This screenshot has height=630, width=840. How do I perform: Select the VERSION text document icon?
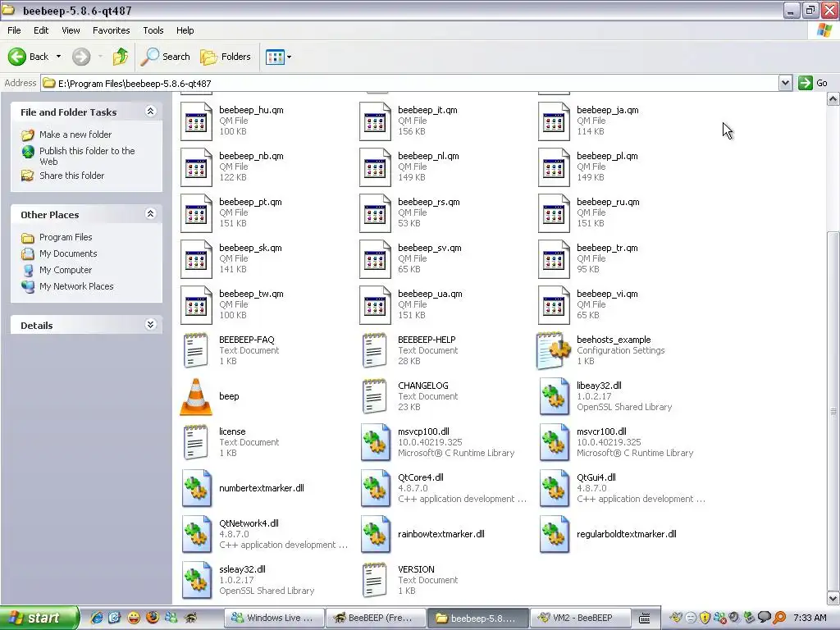[375, 580]
